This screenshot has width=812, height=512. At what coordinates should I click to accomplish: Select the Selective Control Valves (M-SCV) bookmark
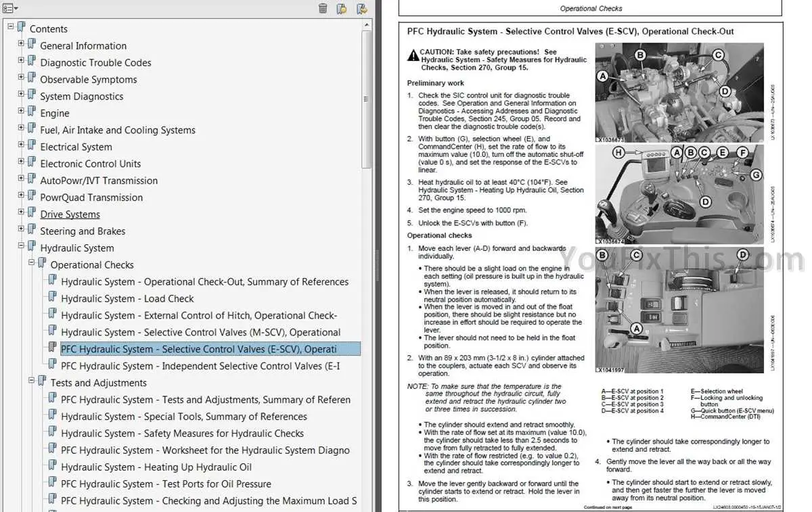(x=201, y=333)
